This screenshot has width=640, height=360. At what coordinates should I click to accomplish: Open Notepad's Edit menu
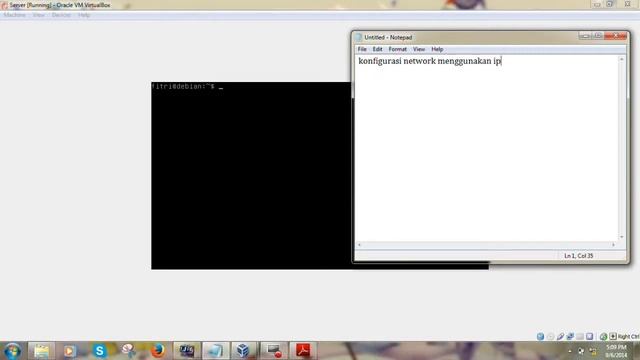pos(377,49)
